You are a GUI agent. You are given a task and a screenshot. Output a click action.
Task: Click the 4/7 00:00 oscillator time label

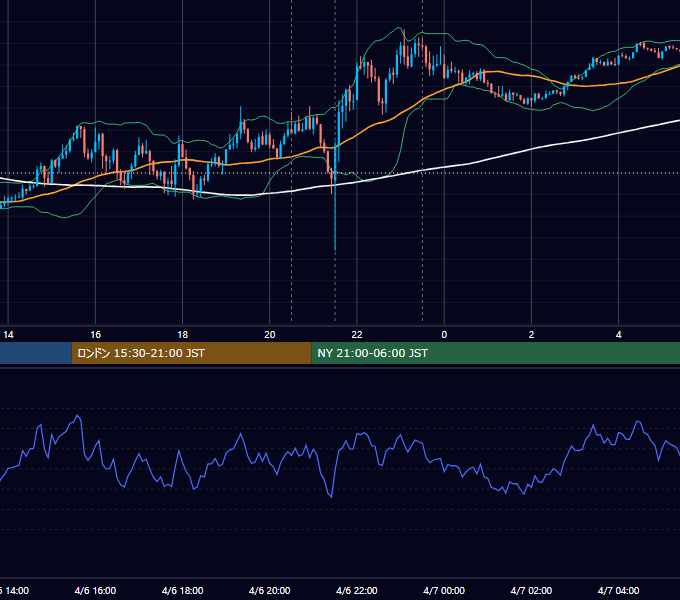[x=444, y=590]
